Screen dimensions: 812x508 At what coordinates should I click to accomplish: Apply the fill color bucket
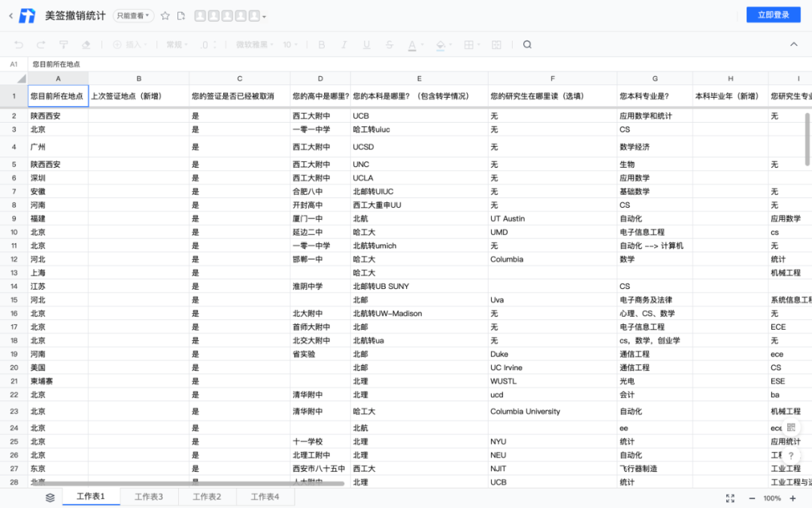tap(441, 45)
